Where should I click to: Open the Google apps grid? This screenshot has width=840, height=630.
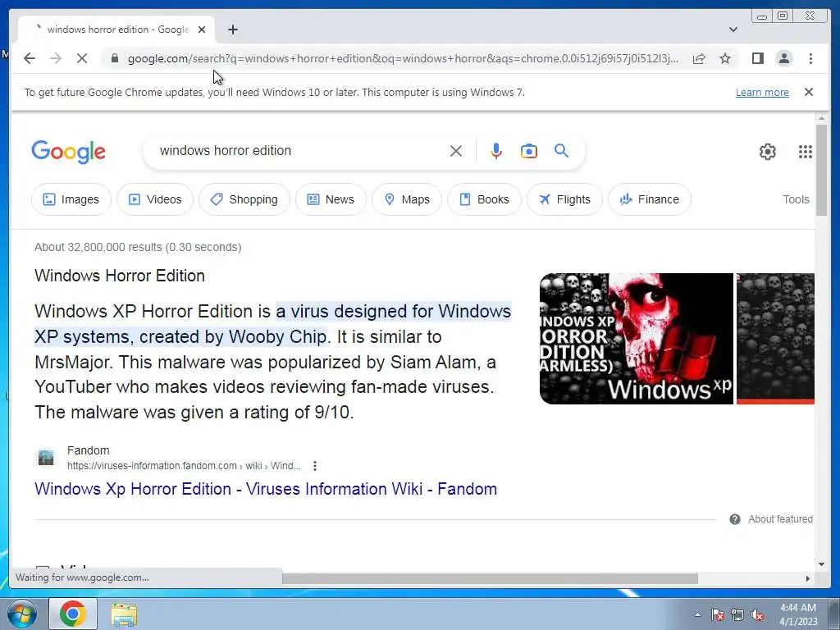point(806,152)
